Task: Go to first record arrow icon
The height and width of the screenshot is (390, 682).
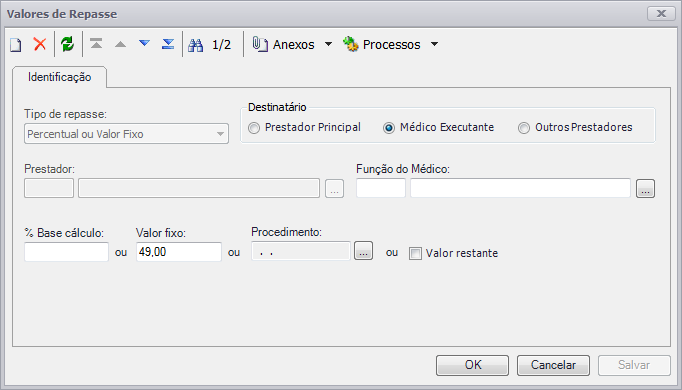Action: click(x=96, y=44)
